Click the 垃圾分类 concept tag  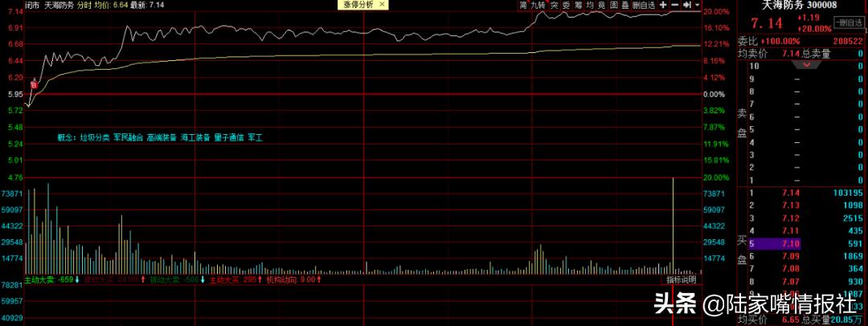(94, 137)
